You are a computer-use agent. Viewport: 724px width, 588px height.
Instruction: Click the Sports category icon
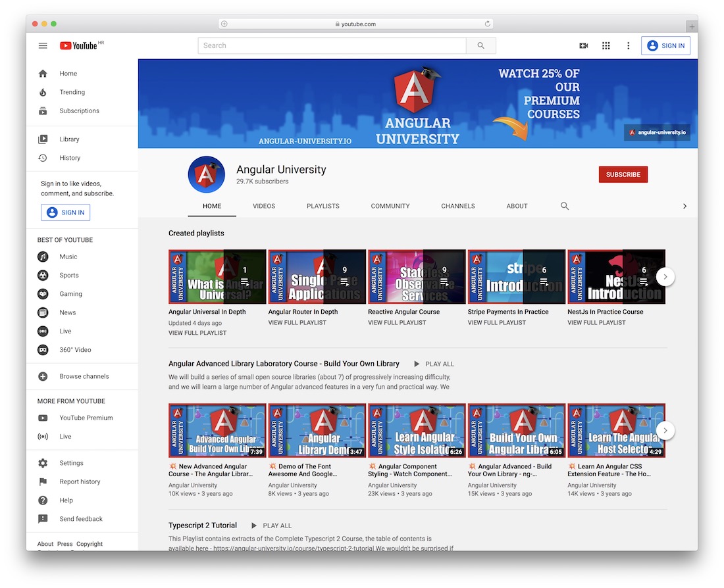pyautogui.click(x=43, y=275)
